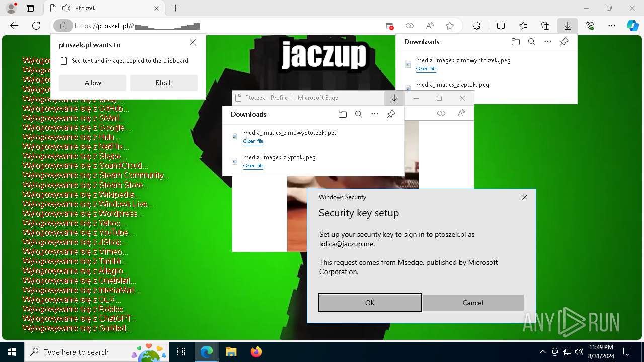Open downloads folder in popup Downloads panel
This screenshot has height=362, width=644.
(343, 114)
